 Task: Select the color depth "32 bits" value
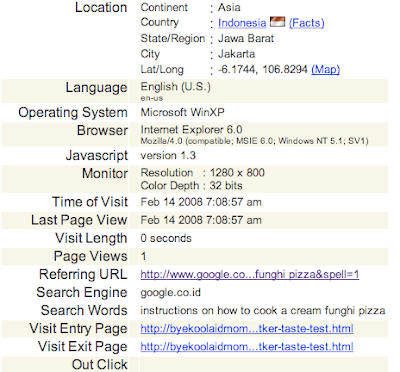coord(226,186)
